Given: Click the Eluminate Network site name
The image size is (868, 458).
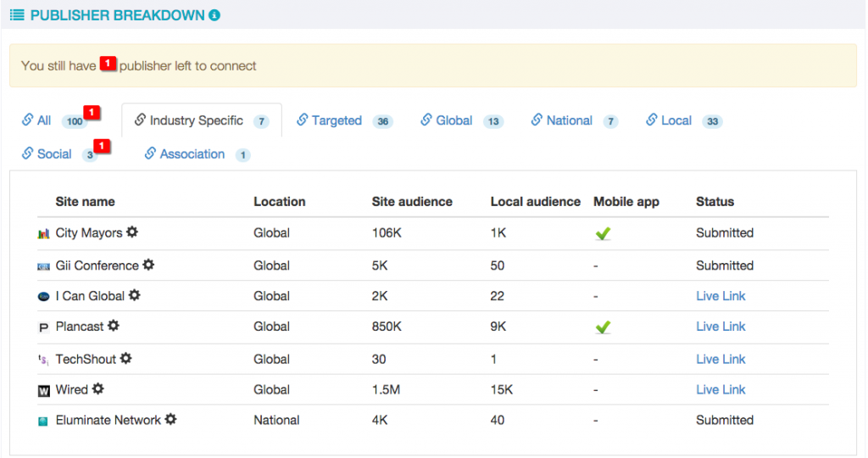Looking at the screenshot, I should [x=108, y=420].
